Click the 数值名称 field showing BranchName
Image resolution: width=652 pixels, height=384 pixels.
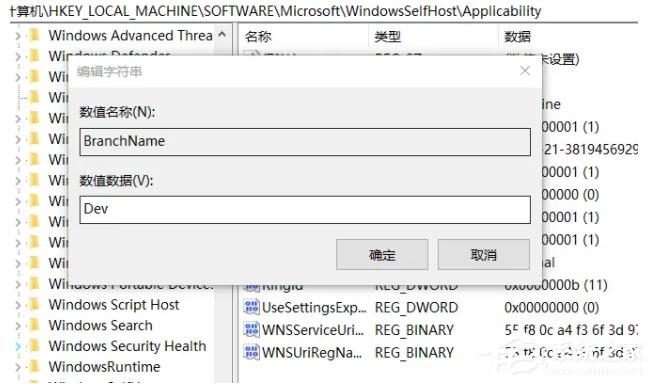(x=305, y=141)
